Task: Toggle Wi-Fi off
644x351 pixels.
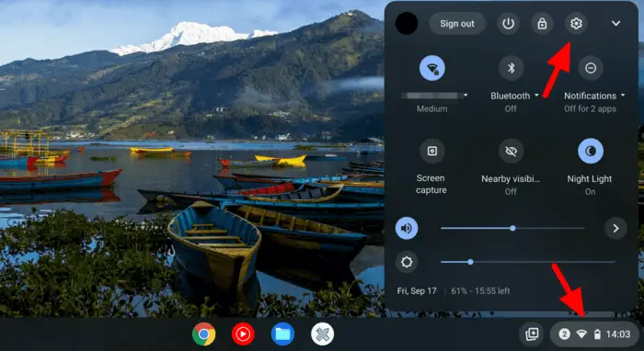Action: [x=432, y=68]
